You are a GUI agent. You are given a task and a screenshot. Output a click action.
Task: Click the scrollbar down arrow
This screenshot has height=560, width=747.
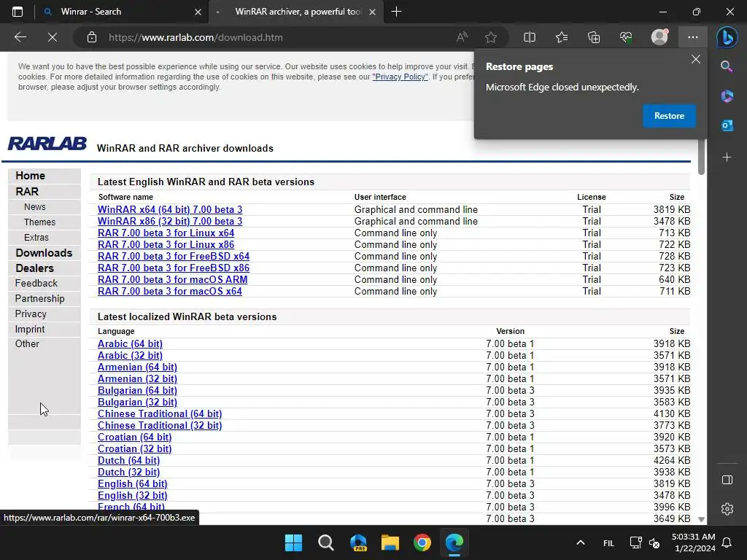[701, 519]
